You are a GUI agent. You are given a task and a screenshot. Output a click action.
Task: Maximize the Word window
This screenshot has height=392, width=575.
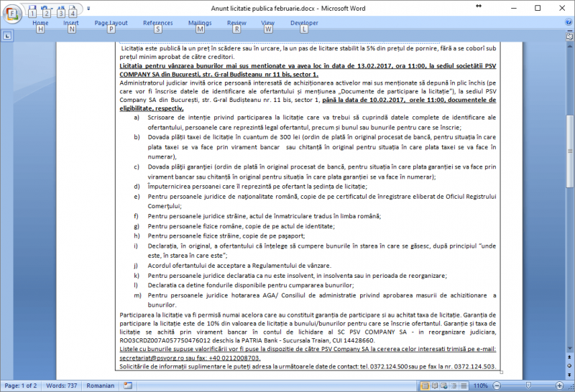(538, 8)
